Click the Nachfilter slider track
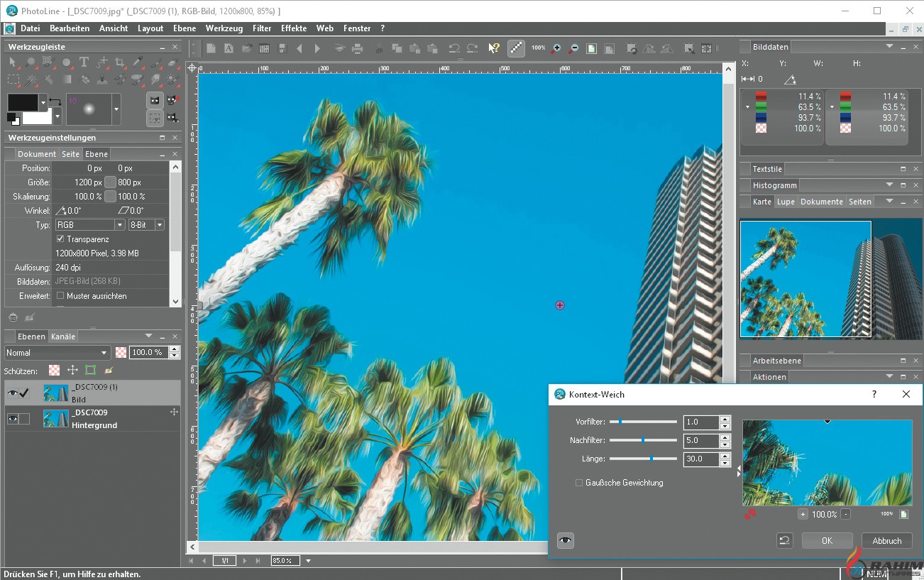 (643, 440)
